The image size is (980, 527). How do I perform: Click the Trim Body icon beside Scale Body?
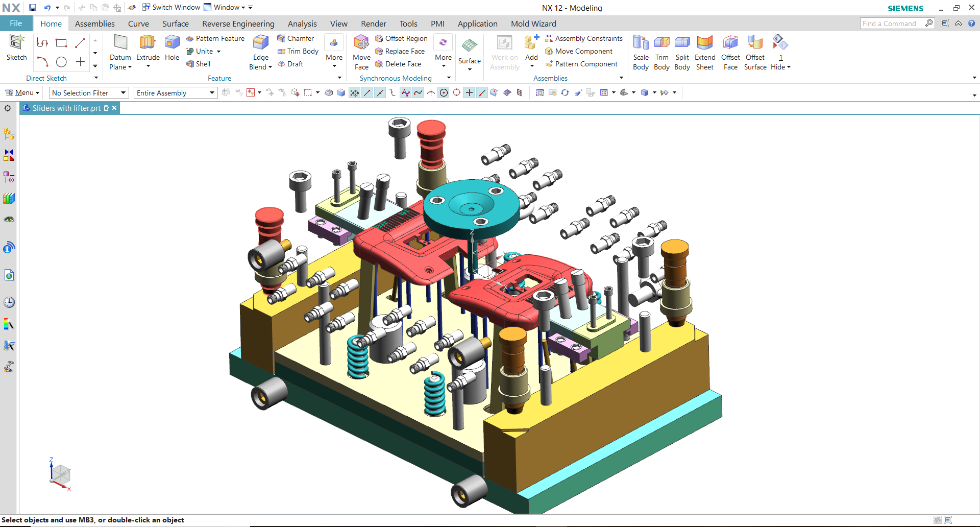click(661, 43)
